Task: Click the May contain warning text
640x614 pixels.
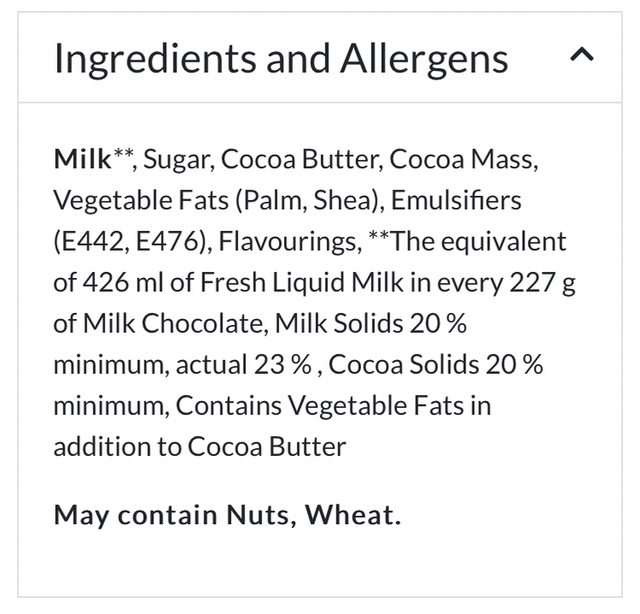Action: click(135, 515)
